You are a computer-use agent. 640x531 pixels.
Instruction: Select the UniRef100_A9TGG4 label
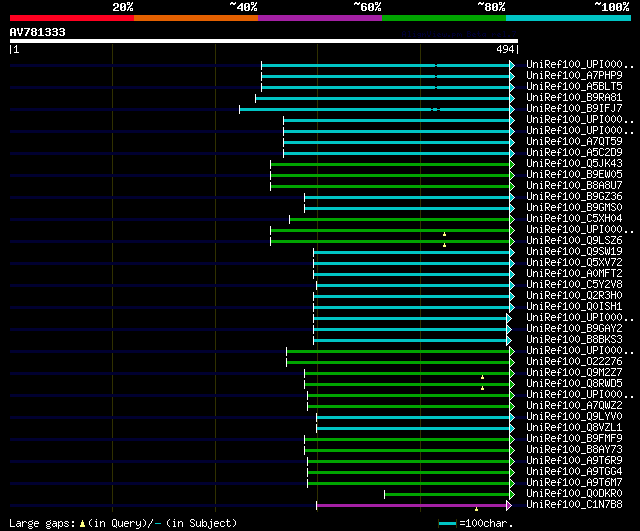point(574,472)
